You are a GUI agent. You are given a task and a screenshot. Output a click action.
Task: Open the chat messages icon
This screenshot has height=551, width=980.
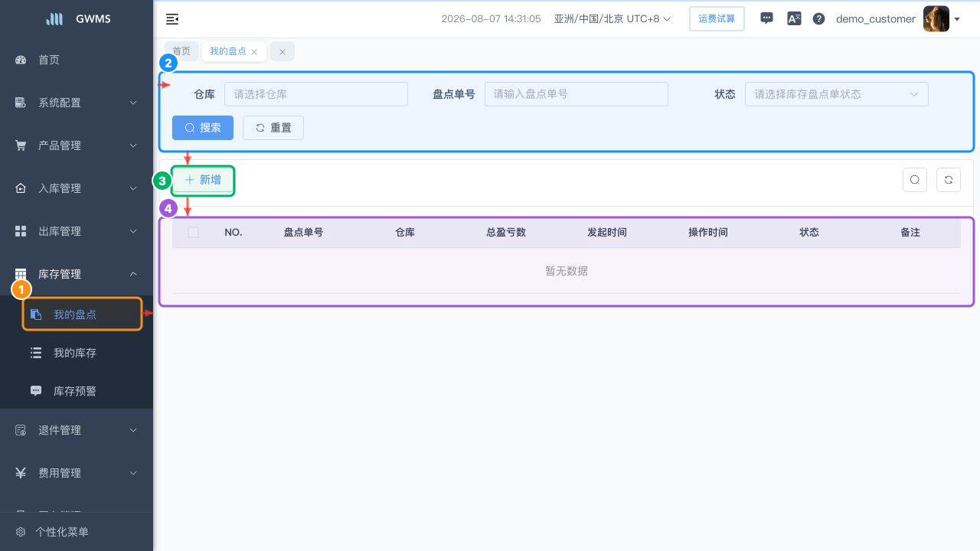(766, 18)
